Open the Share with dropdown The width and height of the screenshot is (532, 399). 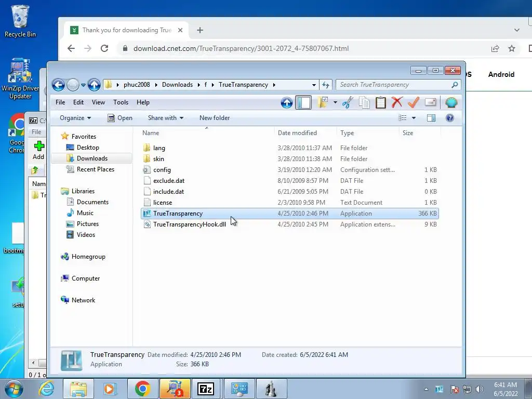[166, 118]
